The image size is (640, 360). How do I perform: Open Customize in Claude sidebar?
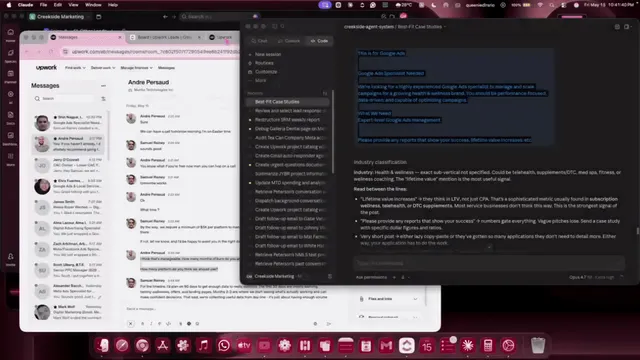(x=266, y=72)
